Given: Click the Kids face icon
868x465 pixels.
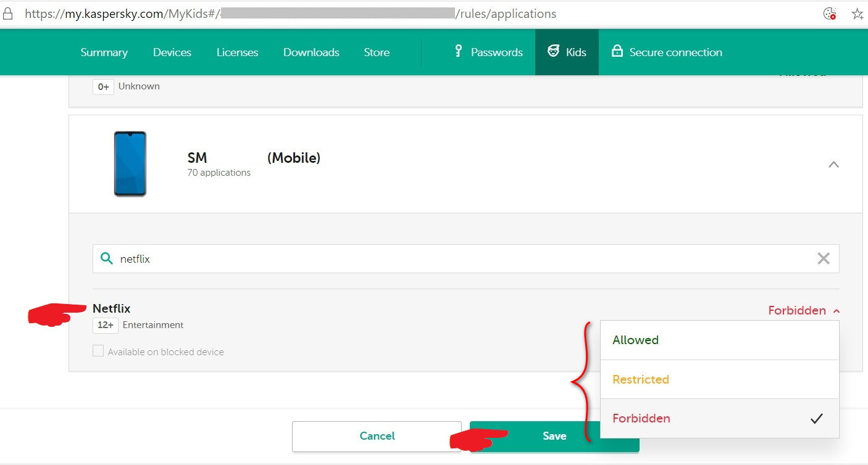Looking at the screenshot, I should [x=553, y=51].
